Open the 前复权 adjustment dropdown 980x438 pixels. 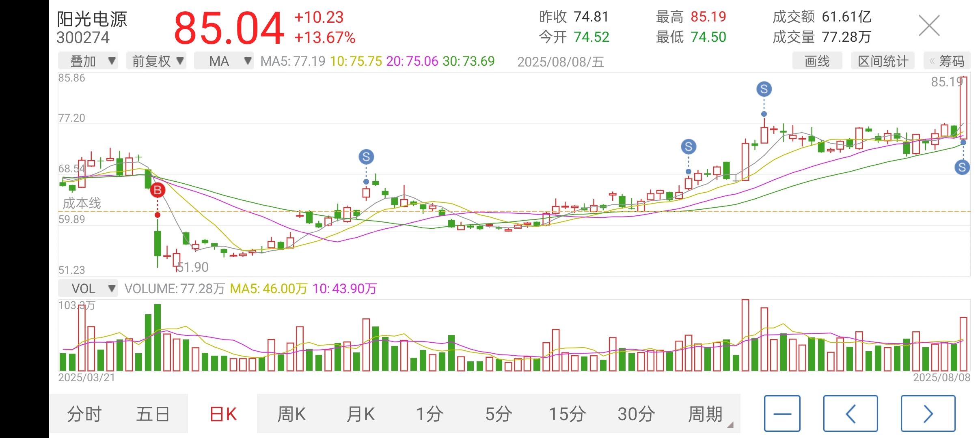[156, 61]
